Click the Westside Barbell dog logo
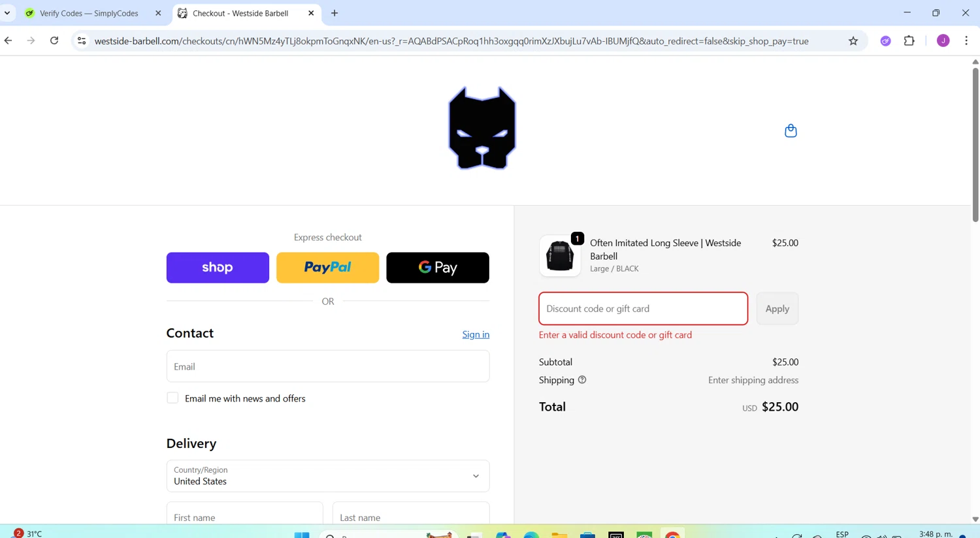This screenshot has width=980, height=538. click(x=482, y=128)
